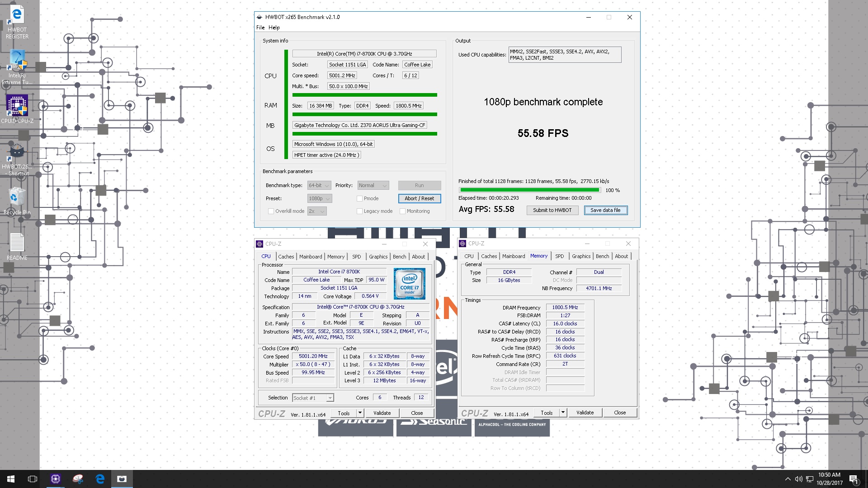The width and height of the screenshot is (868, 488).
Task: Open the volume control in tray
Action: point(798,479)
